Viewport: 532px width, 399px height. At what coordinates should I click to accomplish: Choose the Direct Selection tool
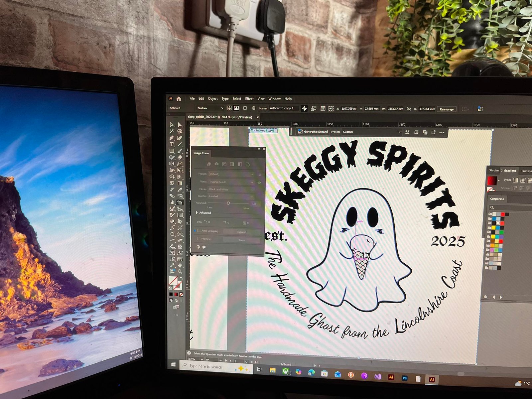tap(180, 125)
